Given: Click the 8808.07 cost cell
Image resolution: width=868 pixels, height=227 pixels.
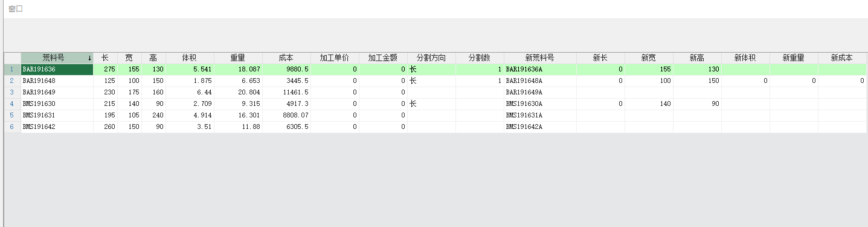Looking at the screenshot, I should pyautogui.click(x=287, y=116).
